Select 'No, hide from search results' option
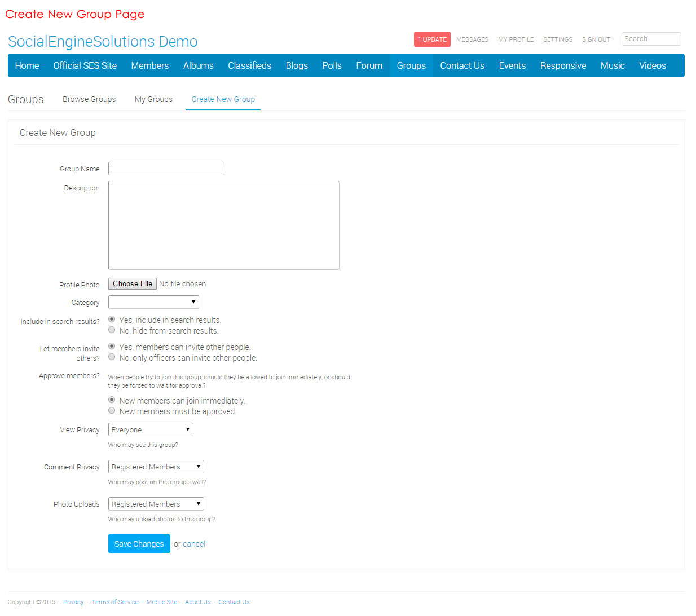This screenshot has width=696, height=616. 112,330
